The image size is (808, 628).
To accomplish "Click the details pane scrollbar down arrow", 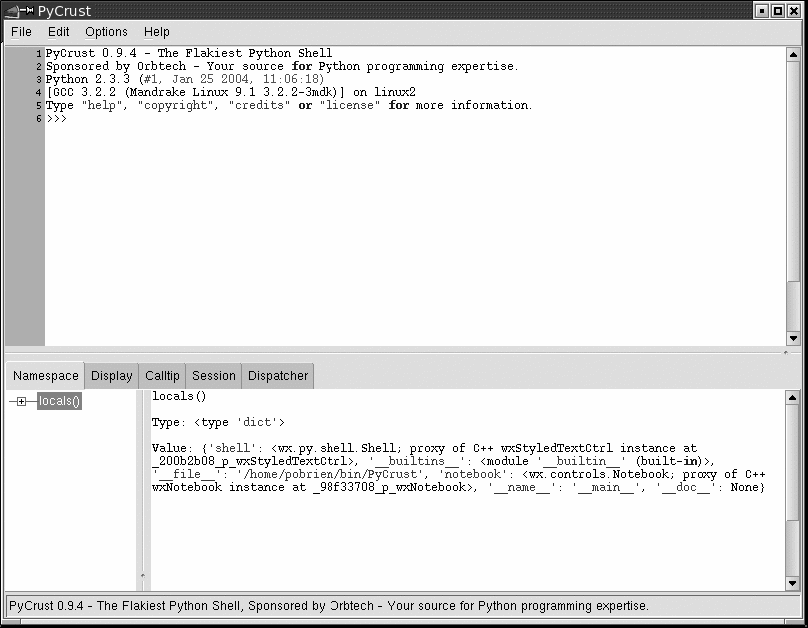I will [793, 583].
